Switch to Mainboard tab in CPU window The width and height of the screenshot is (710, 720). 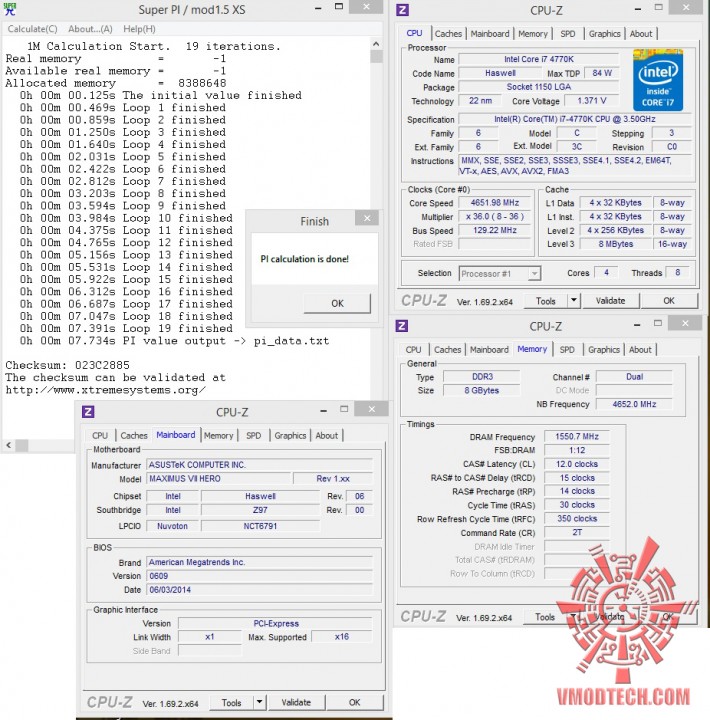click(x=490, y=34)
